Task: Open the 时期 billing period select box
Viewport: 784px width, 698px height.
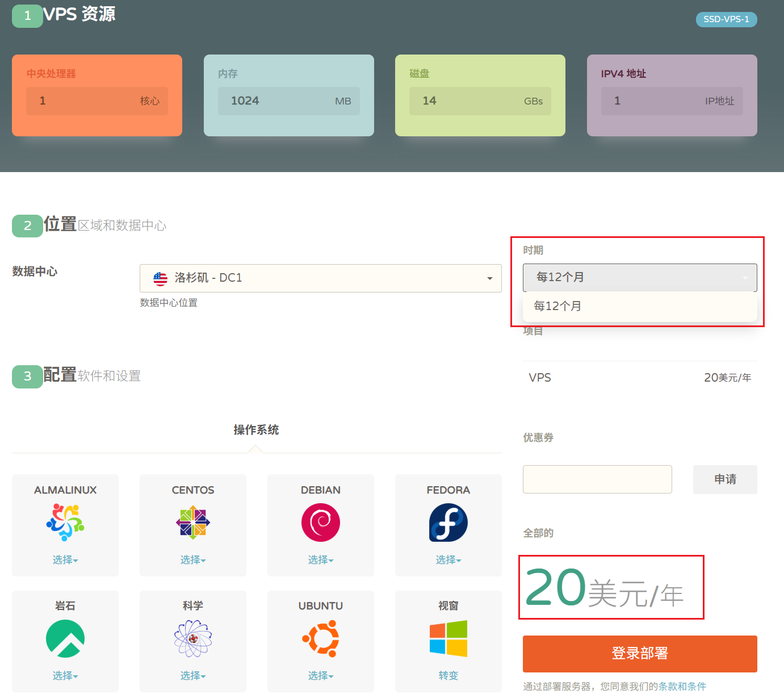Action: point(640,277)
